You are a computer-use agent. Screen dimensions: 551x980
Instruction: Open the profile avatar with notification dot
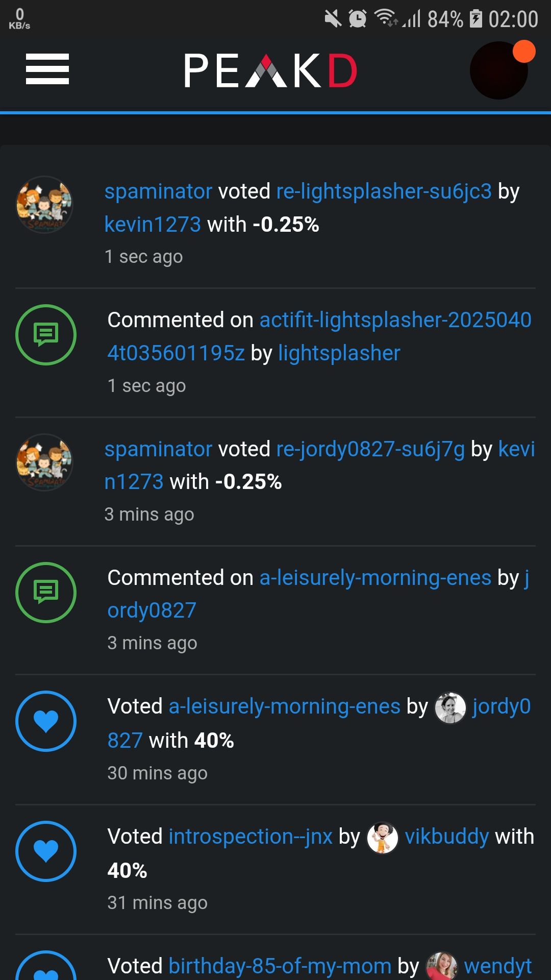click(499, 70)
